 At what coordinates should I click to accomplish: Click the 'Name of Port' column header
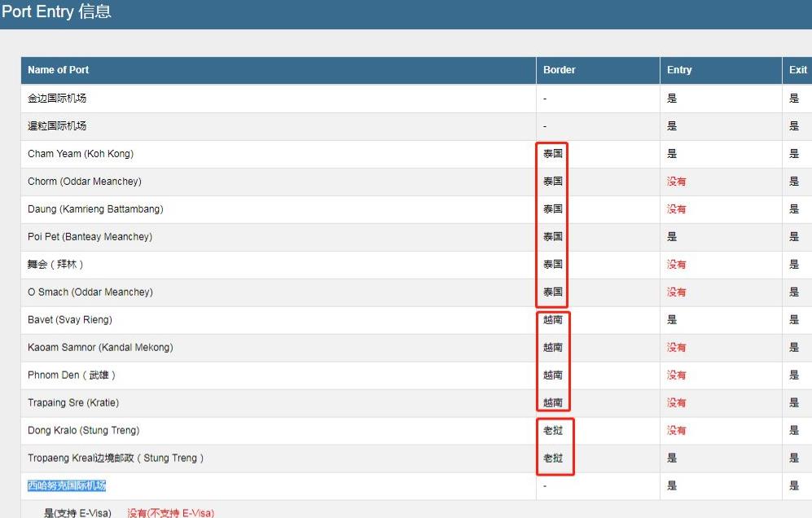point(58,70)
